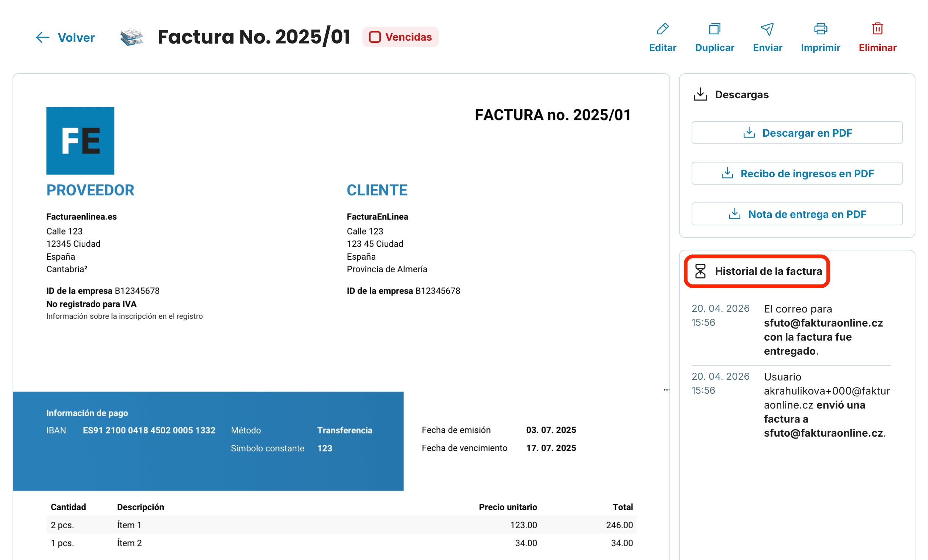This screenshot has height=560, width=928.
Task: Click the Imprimir label in the toolbar
Action: coord(820,47)
